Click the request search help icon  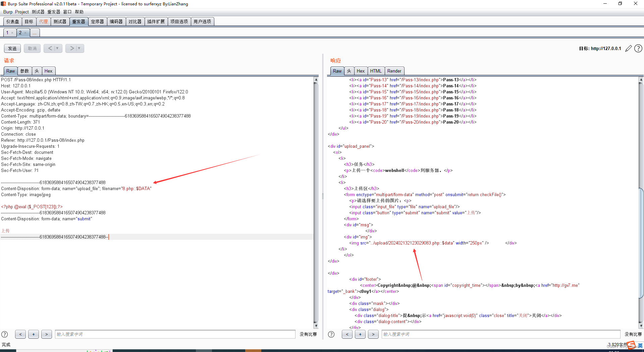pos(5,334)
